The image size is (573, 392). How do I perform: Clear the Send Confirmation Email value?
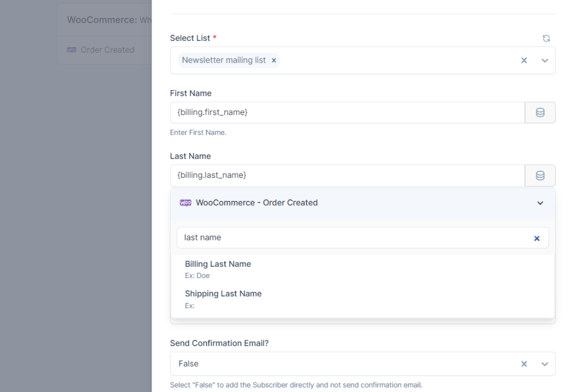(x=524, y=364)
